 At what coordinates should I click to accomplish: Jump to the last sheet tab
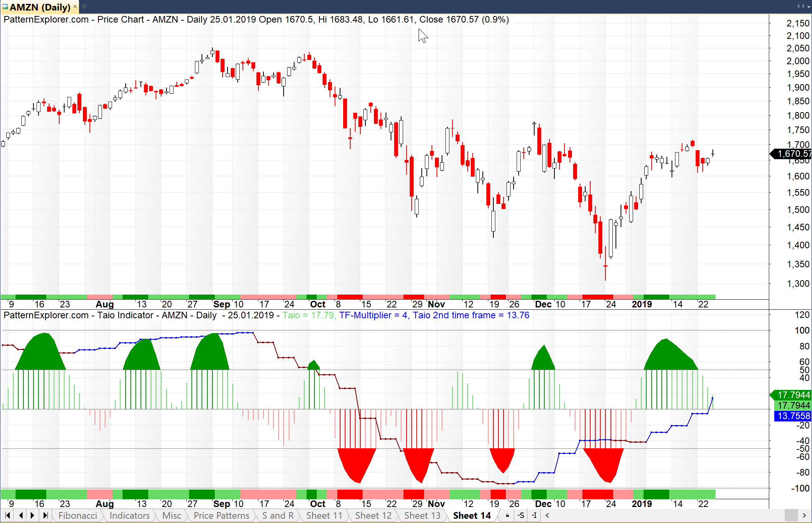click(x=45, y=516)
